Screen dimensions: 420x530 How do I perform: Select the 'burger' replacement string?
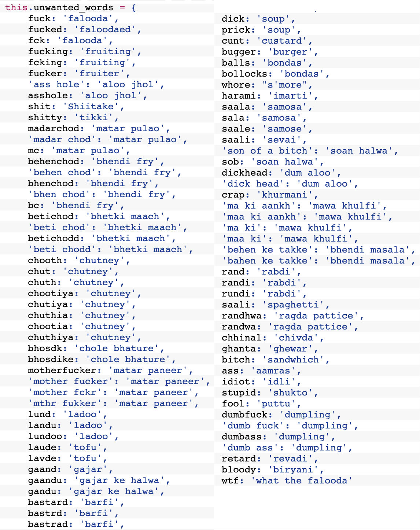290,52
